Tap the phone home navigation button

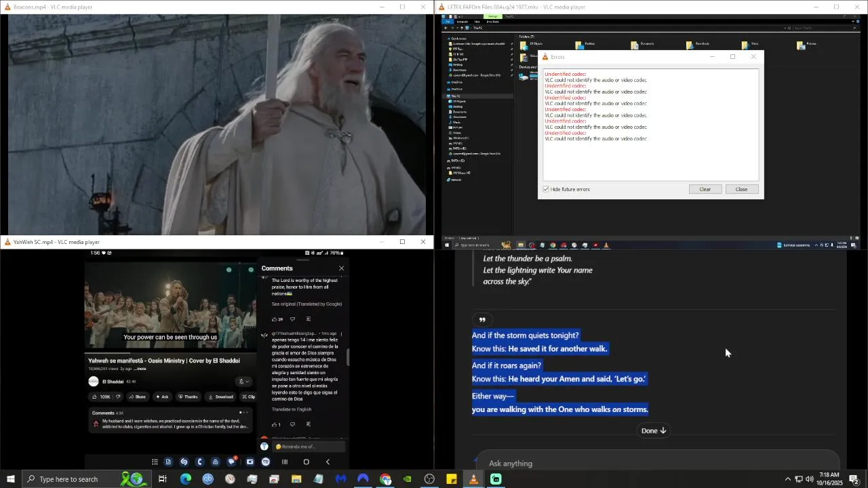tap(306, 462)
